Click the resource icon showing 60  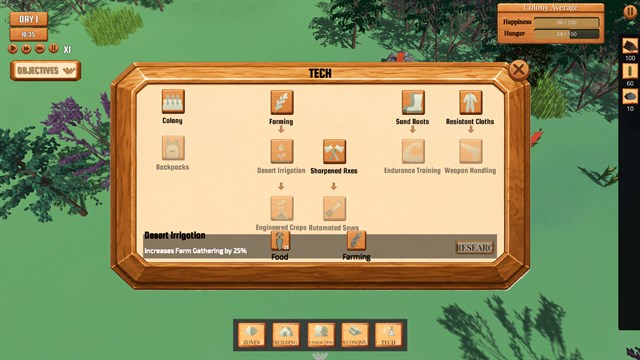(630, 71)
